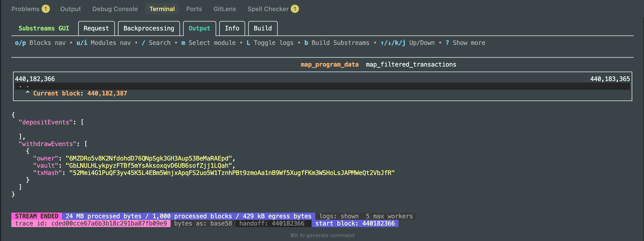
Task: Click the Show more help hint
Action: pyautogui.click(x=465, y=43)
